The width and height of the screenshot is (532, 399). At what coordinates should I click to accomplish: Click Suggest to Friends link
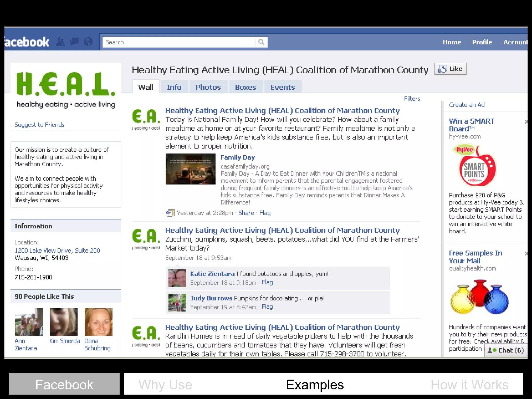pos(39,125)
